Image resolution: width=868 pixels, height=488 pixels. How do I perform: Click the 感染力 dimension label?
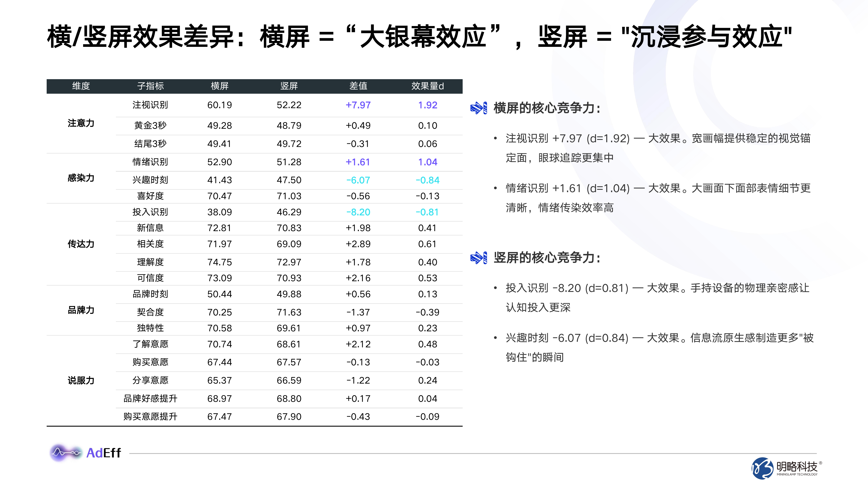(x=81, y=178)
